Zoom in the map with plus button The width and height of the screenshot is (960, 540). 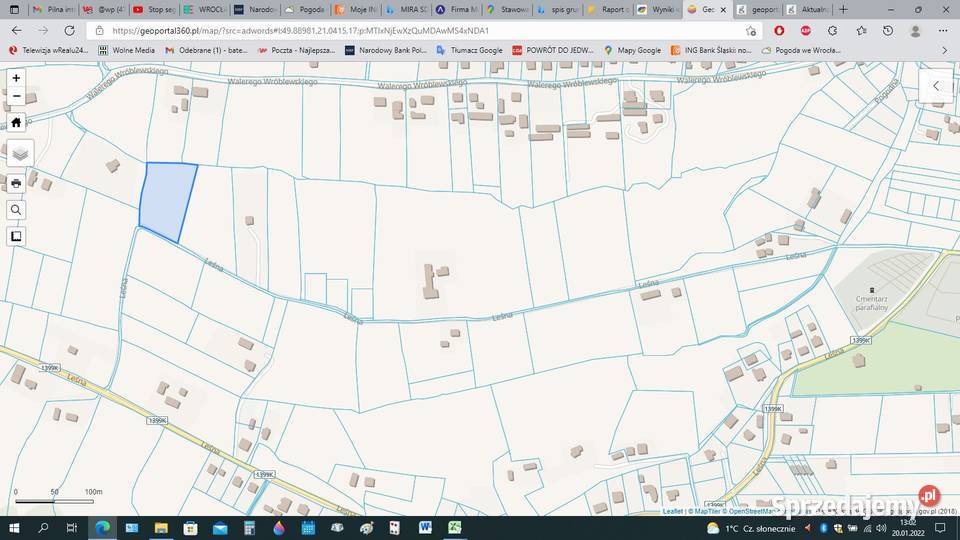[16, 78]
